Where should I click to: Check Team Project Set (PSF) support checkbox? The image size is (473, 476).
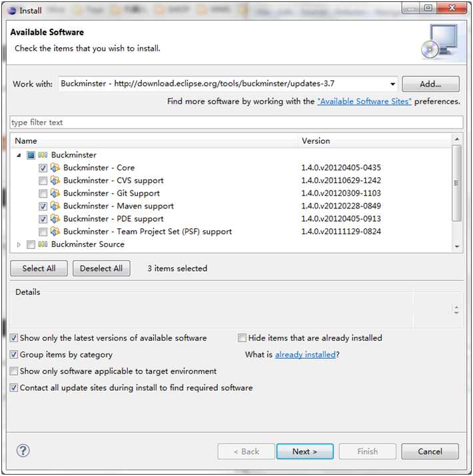click(43, 232)
